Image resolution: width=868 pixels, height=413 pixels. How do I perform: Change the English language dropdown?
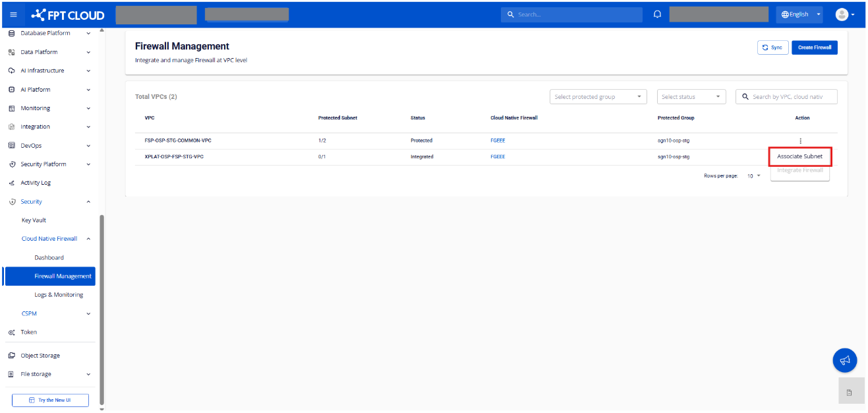click(799, 15)
